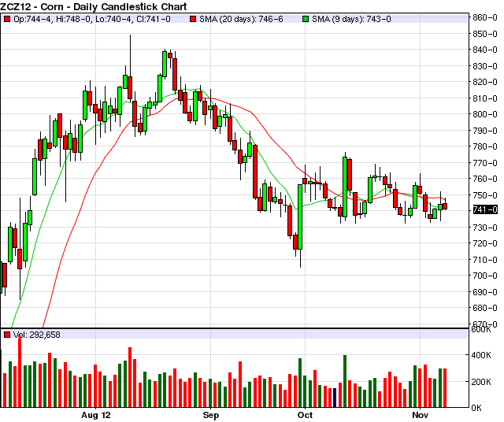
Task: Click the 860-0 price axis label
Action: pos(485,17)
